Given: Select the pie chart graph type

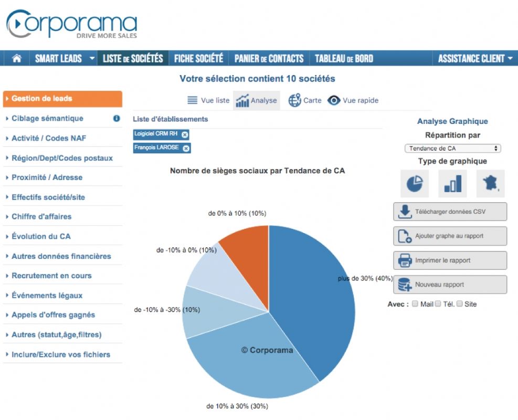Looking at the screenshot, I should coord(415,184).
